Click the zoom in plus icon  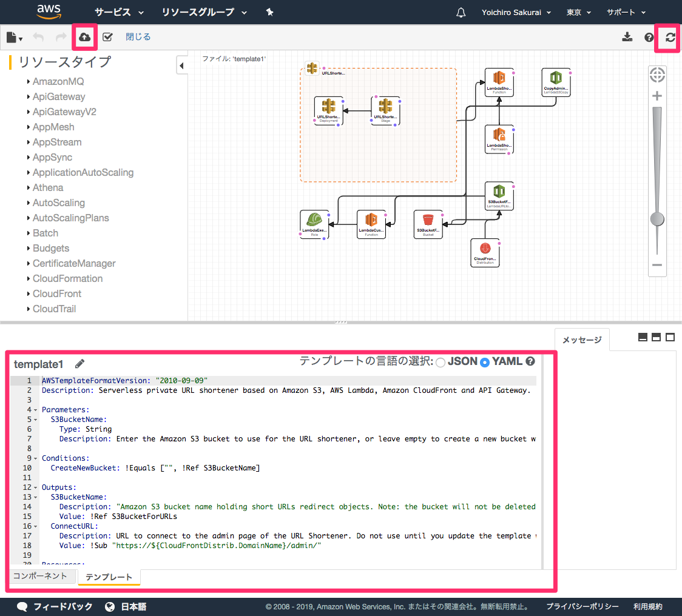tap(657, 96)
